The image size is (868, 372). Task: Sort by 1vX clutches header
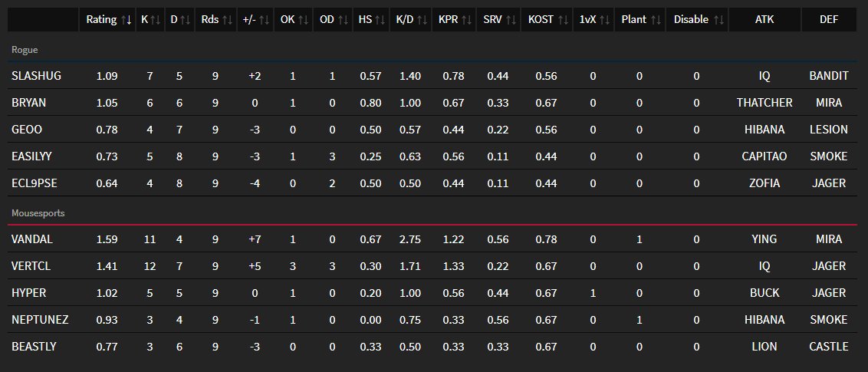594,19
